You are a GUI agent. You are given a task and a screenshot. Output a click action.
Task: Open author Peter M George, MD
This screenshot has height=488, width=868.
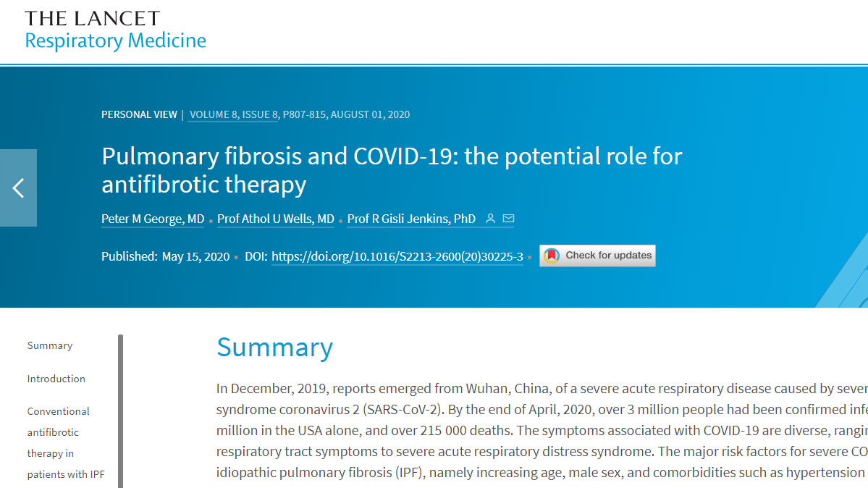coord(153,219)
